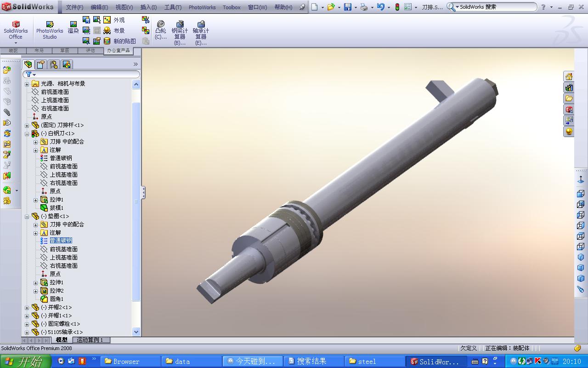
Task: Select the PropertyManager tab icon
Action: [x=41, y=64]
